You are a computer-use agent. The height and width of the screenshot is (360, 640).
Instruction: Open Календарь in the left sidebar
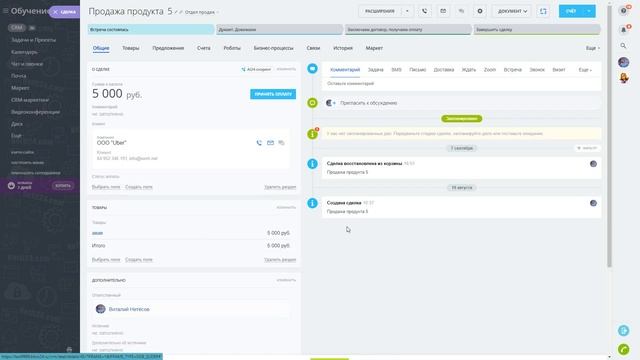(24, 52)
